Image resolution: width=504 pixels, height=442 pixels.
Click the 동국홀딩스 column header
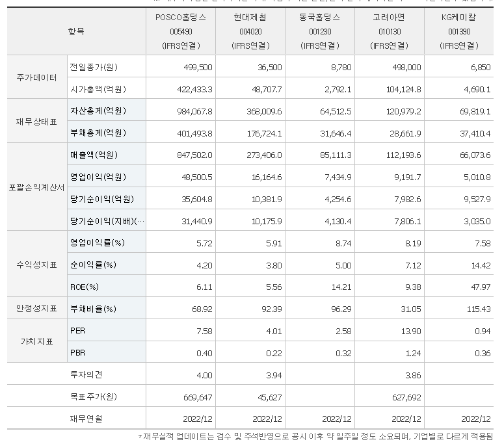click(x=320, y=31)
